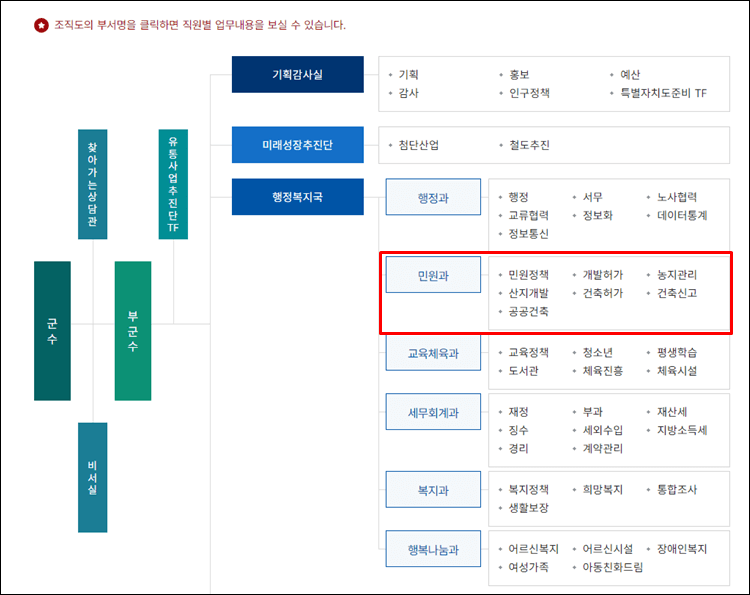
Task: Click the 도서관 team item
Action: tap(524, 371)
